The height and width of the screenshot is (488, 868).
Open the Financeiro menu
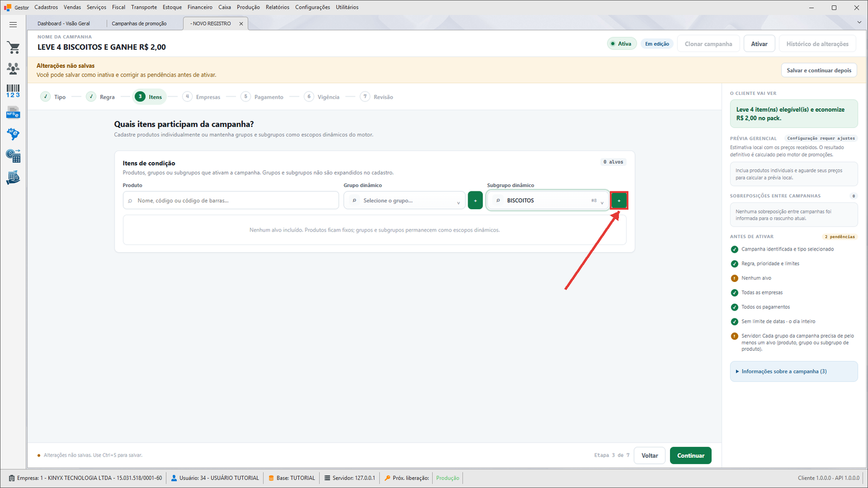[200, 7]
